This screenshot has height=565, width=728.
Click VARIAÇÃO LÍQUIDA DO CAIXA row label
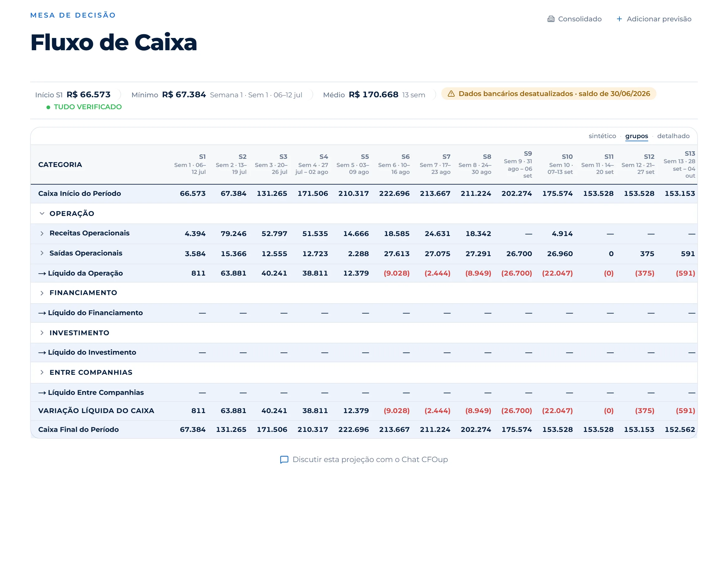pos(96,411)
